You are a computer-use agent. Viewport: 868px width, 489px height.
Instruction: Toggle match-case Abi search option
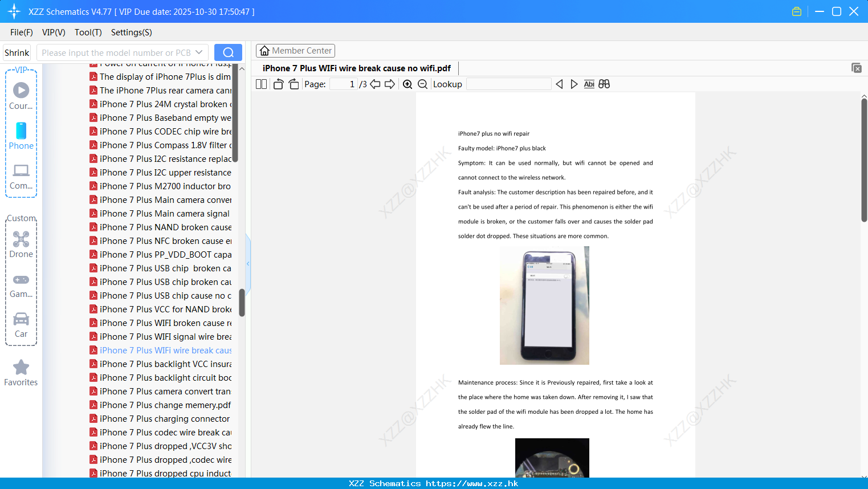click(589, 84)
